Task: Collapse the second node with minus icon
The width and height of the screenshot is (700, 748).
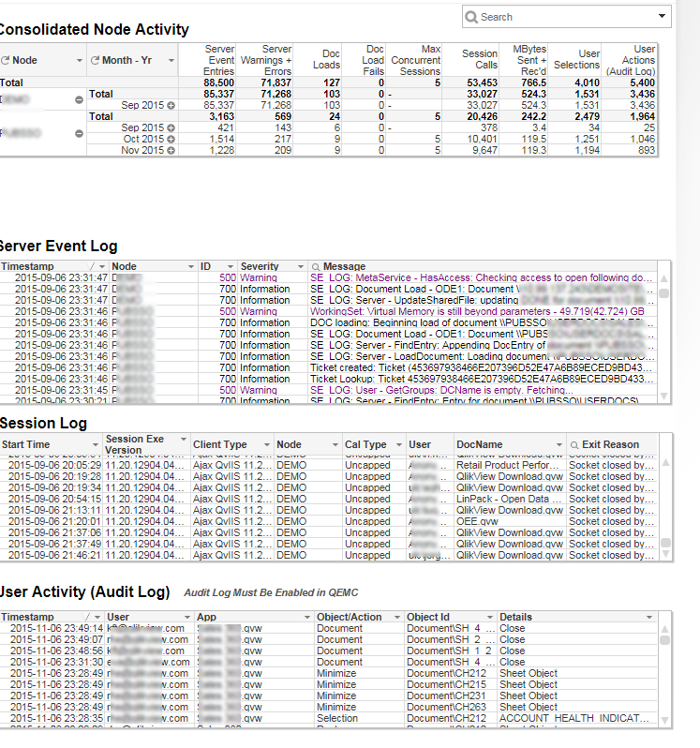Action: tap(79, 133)
